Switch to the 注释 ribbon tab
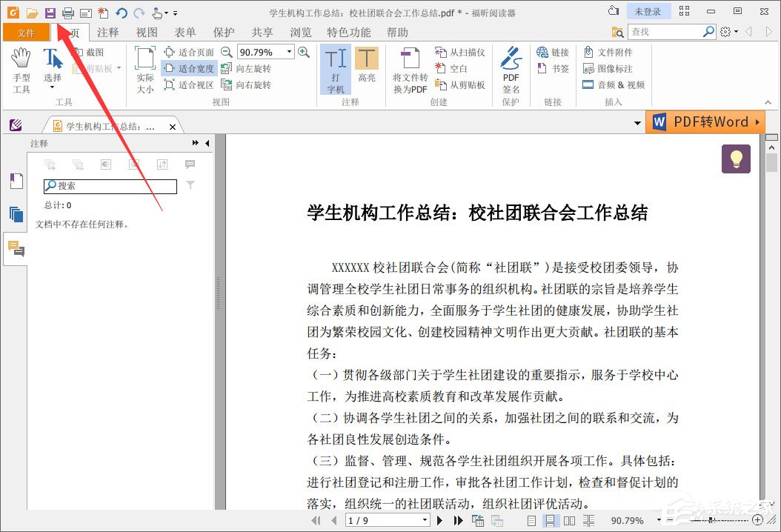The image size is (781, 532). click(107, 32)
